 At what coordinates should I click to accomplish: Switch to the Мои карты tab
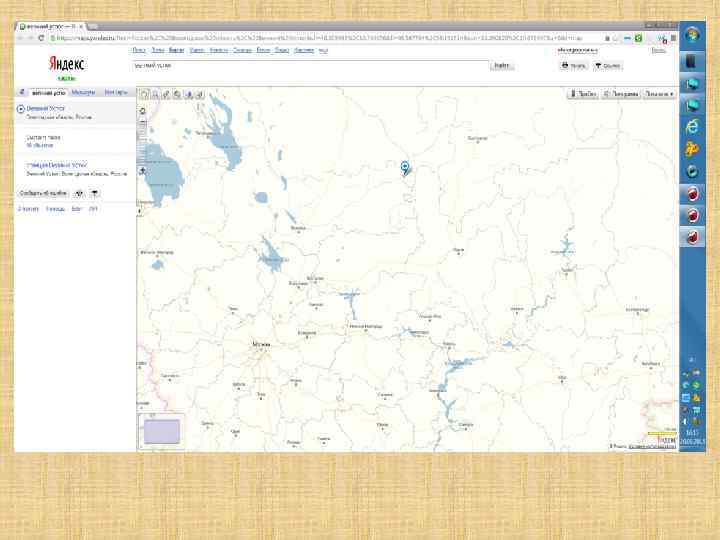click(116, 93)
